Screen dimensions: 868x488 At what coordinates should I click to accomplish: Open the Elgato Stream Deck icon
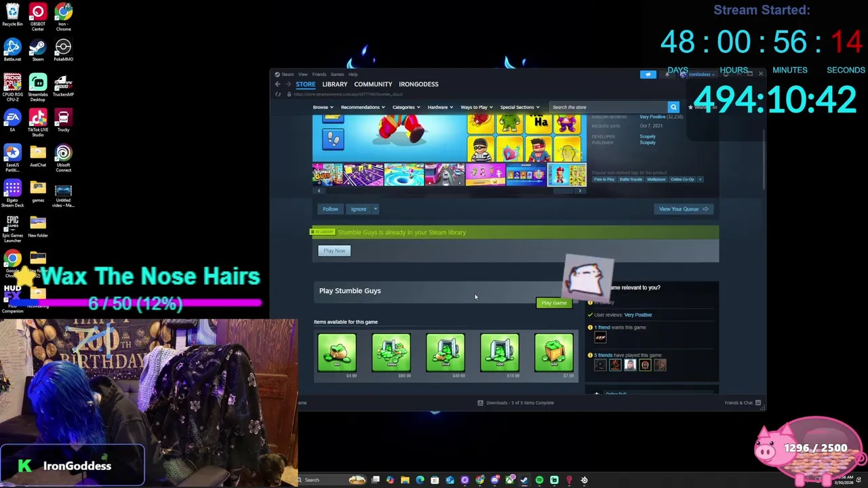click(12, 193)
